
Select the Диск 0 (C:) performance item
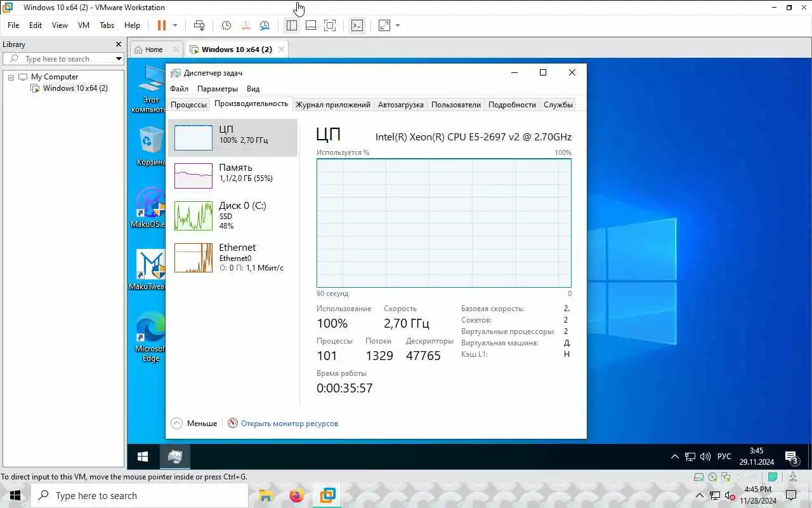click(x=233, y=215)
